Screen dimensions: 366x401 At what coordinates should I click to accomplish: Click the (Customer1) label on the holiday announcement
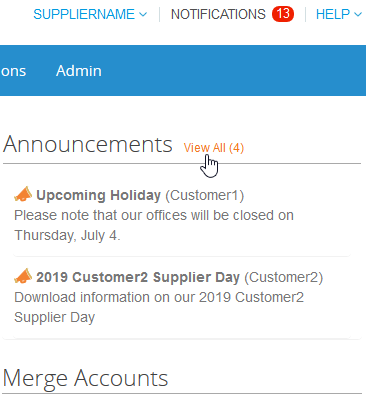click(x=205, y=195)
